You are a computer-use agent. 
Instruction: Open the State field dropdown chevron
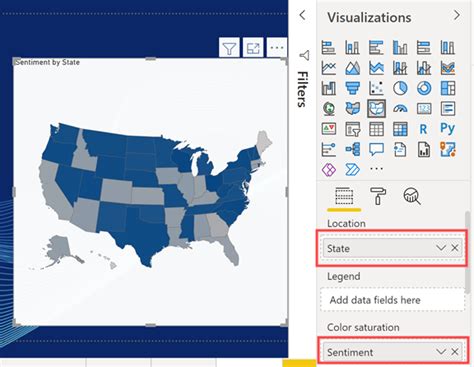(441, 248)
